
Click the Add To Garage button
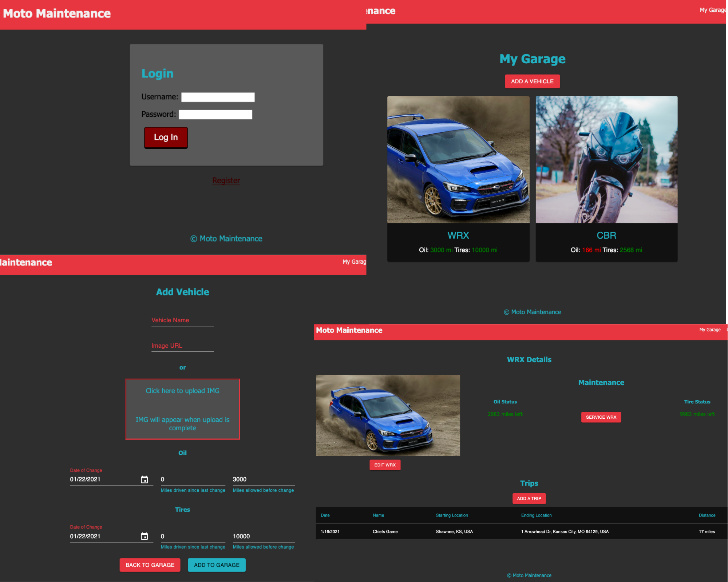point(217,565)
